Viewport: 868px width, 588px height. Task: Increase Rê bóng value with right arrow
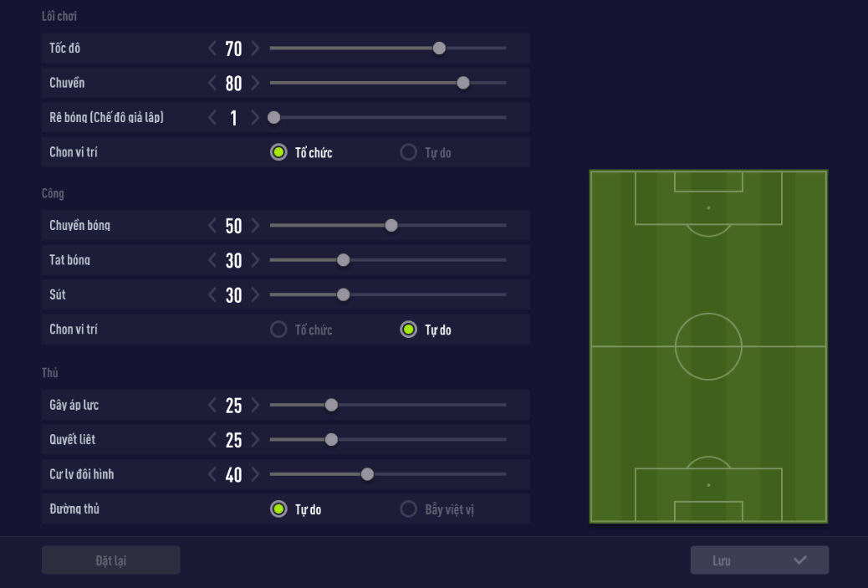pos(255,118)
